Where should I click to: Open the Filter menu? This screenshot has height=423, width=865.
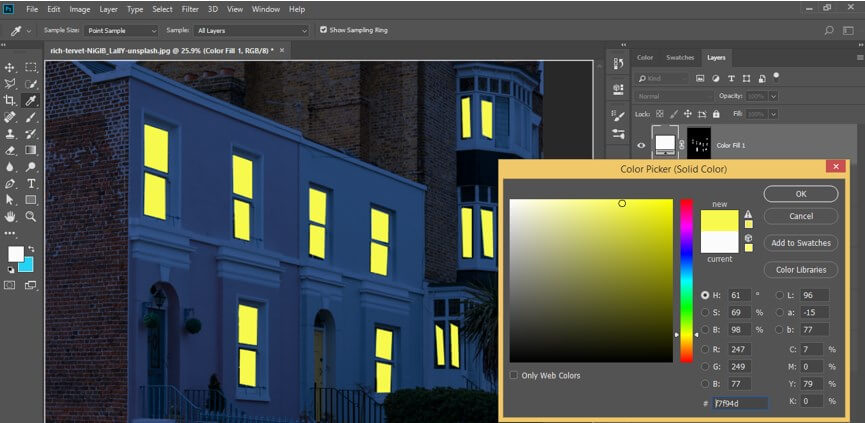pos(190,9)
